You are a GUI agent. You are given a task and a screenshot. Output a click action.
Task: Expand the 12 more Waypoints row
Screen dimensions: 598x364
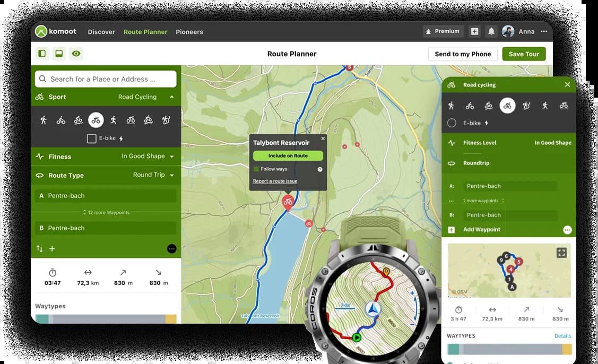coord(107,213)
